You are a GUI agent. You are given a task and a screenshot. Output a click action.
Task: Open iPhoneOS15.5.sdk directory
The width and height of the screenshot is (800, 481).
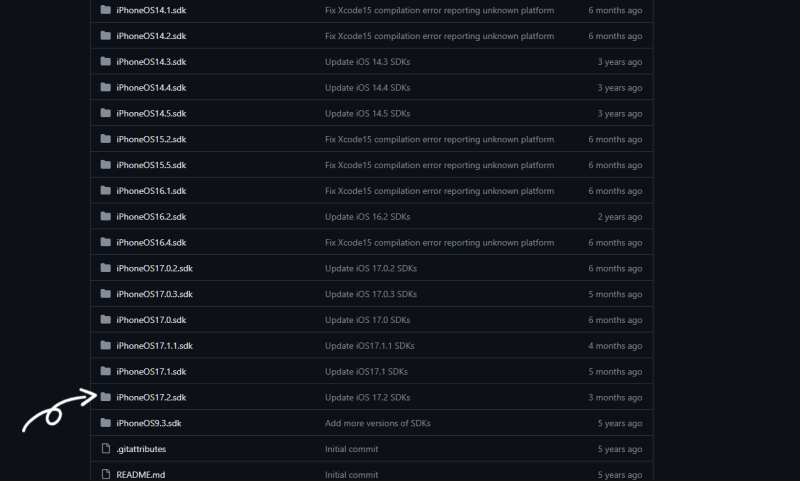click(151, 165)
